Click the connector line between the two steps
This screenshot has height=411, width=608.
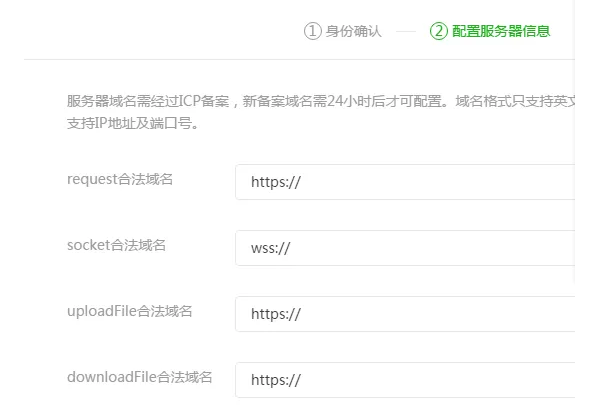[405, 31]
